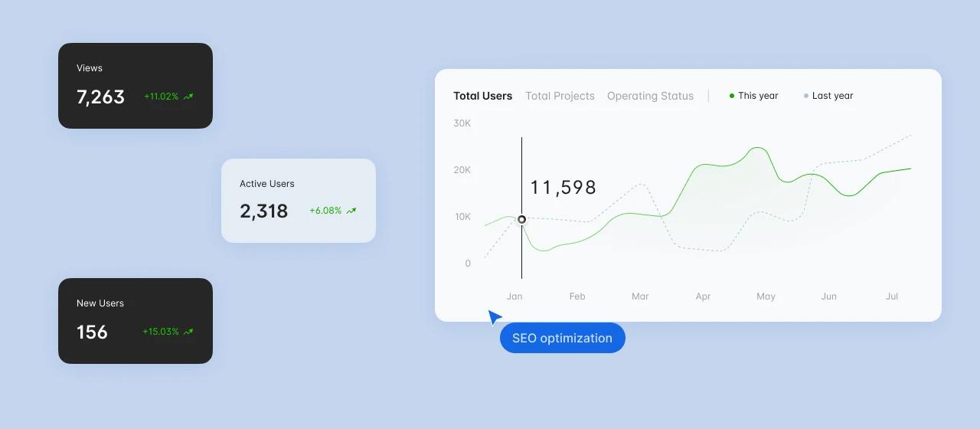Toggle the This year series label
The width and height of the screenshot is (980, 429).
tap(758, 96)
